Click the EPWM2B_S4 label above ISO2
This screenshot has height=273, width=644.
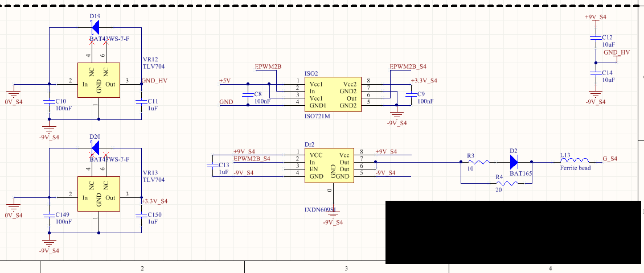click(408, 67)
